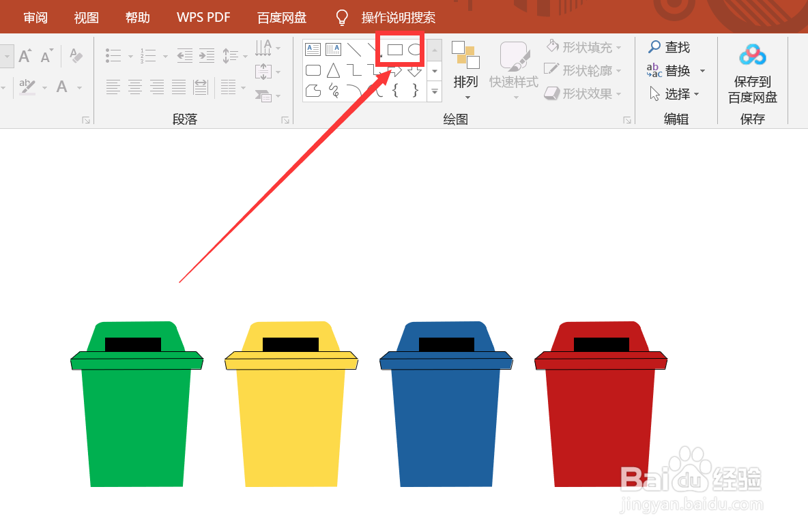This screenshot has height=532, width=808.
Task: Click the 操作说明搜索 search box
Action: click(x=399, y=18)
